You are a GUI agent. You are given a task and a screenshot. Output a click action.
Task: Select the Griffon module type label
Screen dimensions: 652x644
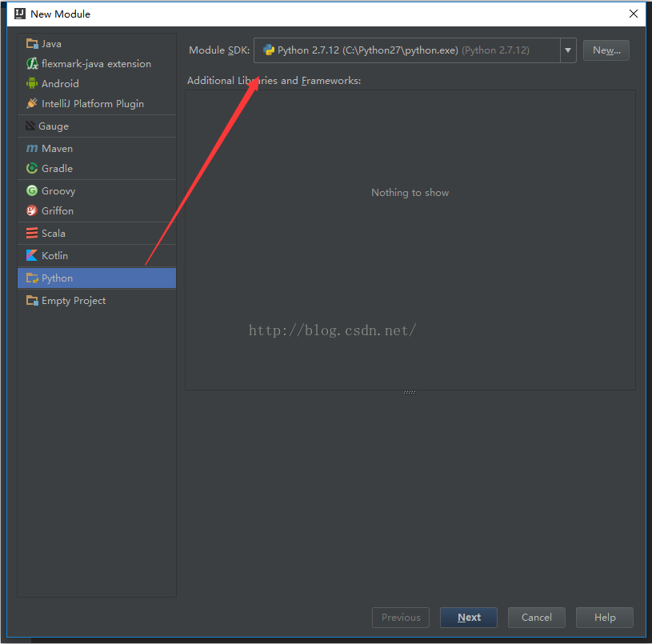(58, 210)
